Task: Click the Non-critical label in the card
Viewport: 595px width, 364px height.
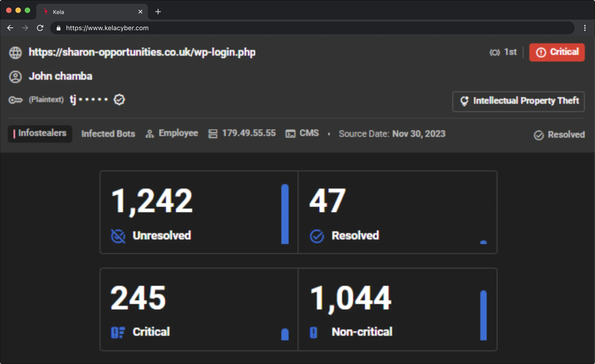Action: 362,332
